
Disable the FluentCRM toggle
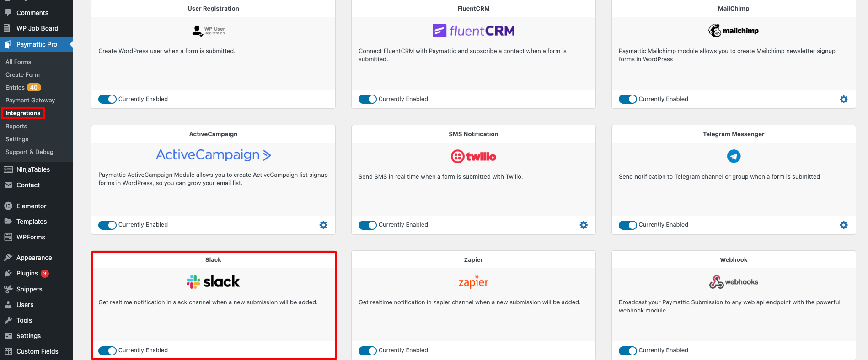[x=368, y=99]
